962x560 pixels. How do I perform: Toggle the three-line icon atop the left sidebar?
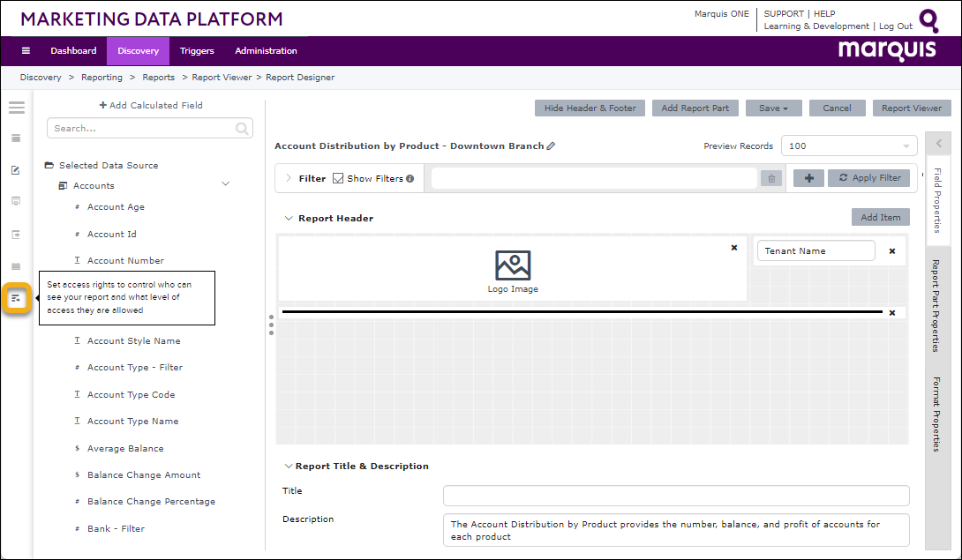pos(17,108)
